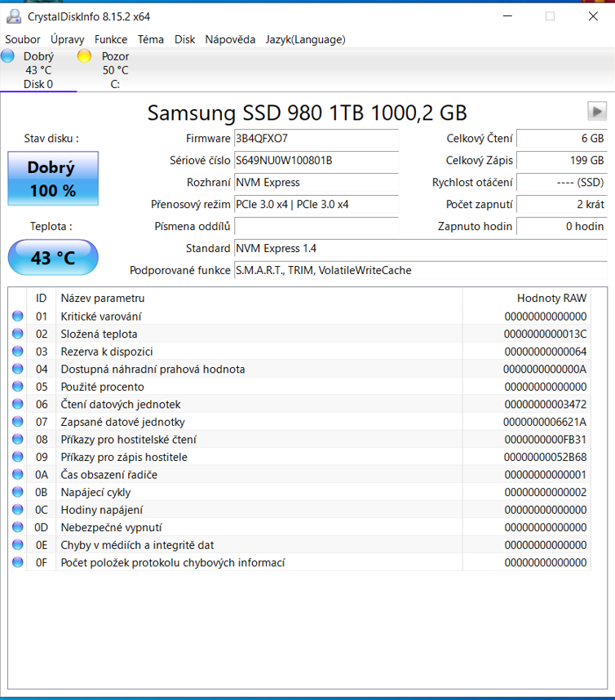Click the status orb for Čas obsazení řadiče

click(x=18, y=475)
